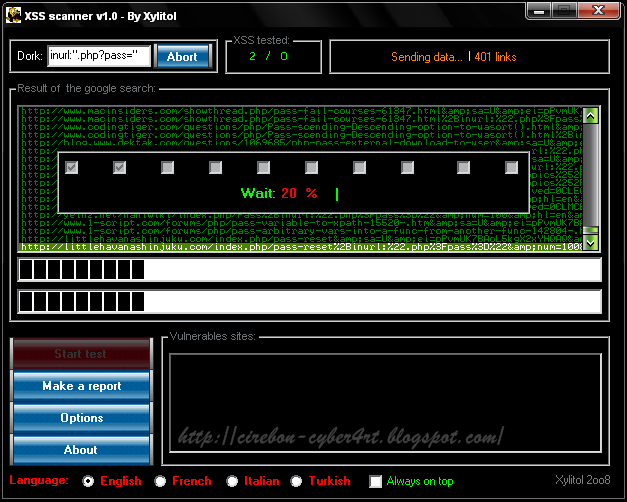
Task: Click the Wait: 20 % indicator
Action: click(x=279, y=194)
